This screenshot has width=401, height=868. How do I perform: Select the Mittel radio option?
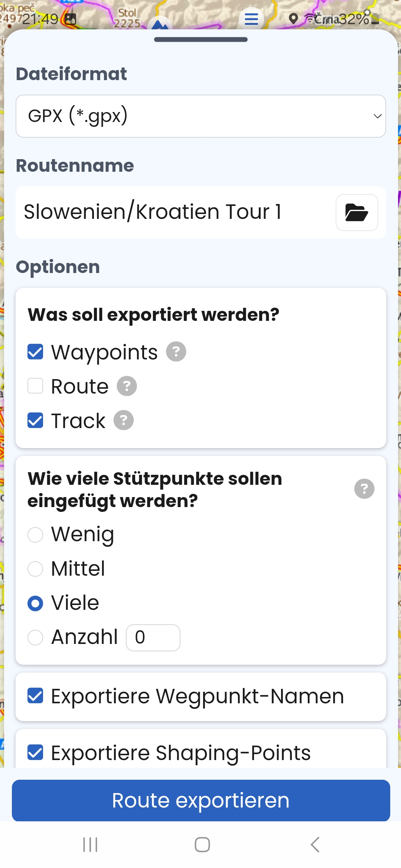[x=35, y=569]
